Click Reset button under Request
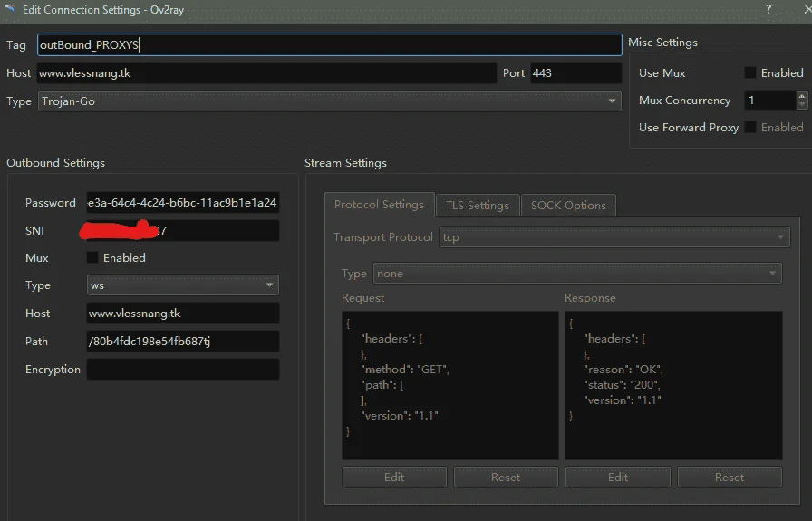812x521 pixels. pos(506,477)
